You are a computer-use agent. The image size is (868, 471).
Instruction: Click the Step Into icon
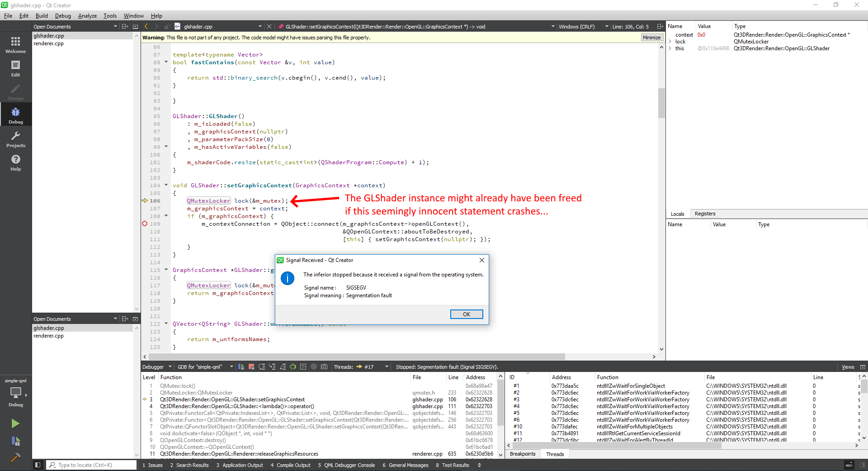pos(272,367)
